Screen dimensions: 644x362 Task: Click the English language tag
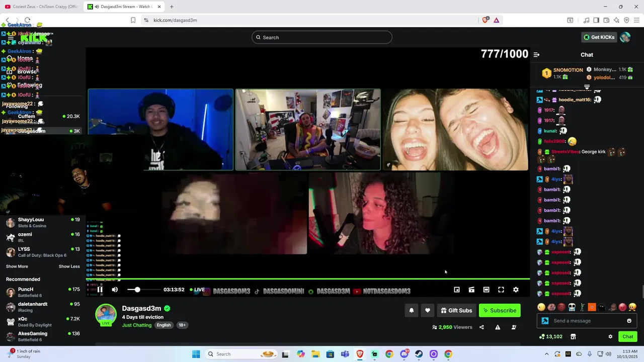(x=164, y=325)
